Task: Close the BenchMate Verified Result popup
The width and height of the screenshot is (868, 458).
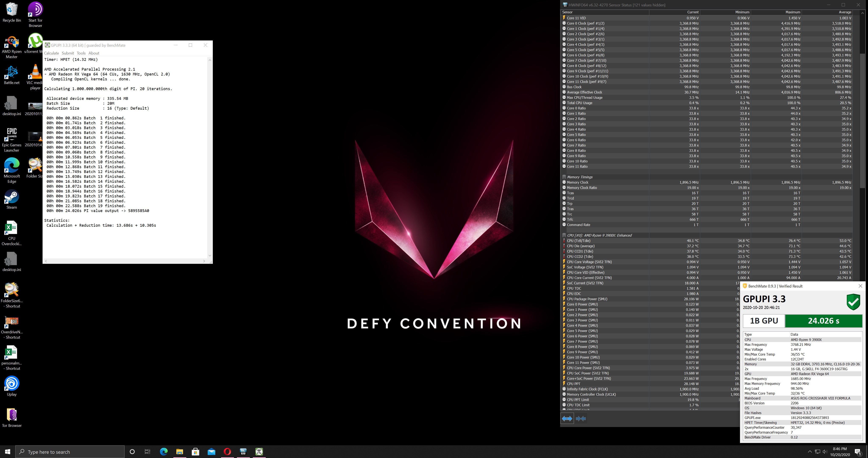Action: tap(860, 286)
